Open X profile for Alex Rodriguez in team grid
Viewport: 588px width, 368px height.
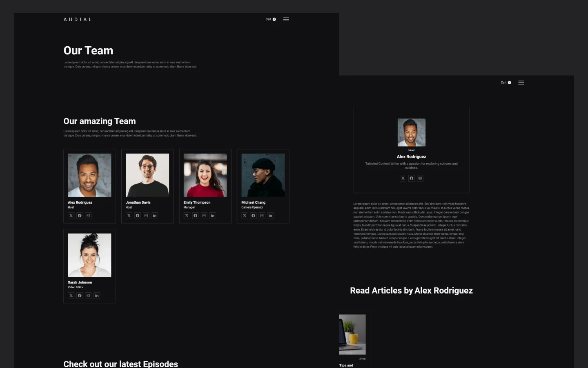point(71,215)
